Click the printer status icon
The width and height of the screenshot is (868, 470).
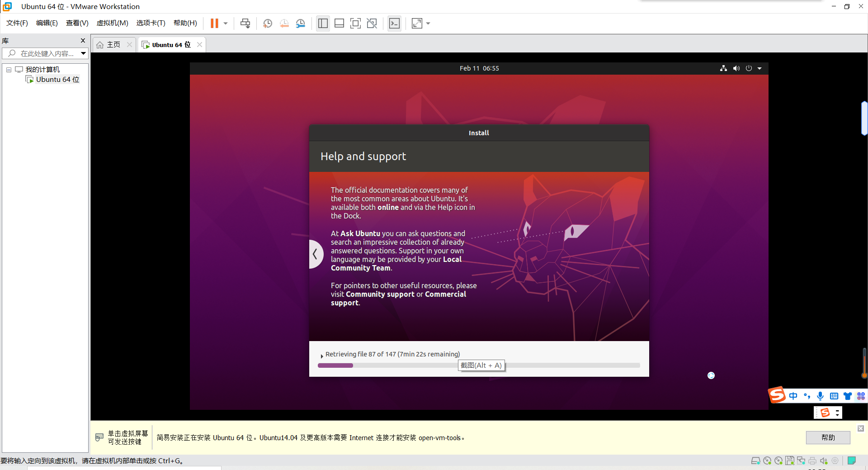(x=812, y=461)
